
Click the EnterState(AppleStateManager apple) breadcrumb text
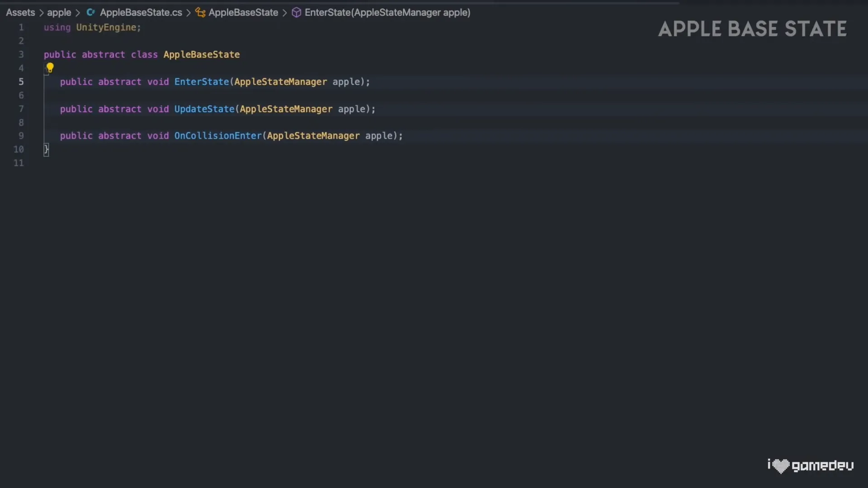[x=387, y=12]
